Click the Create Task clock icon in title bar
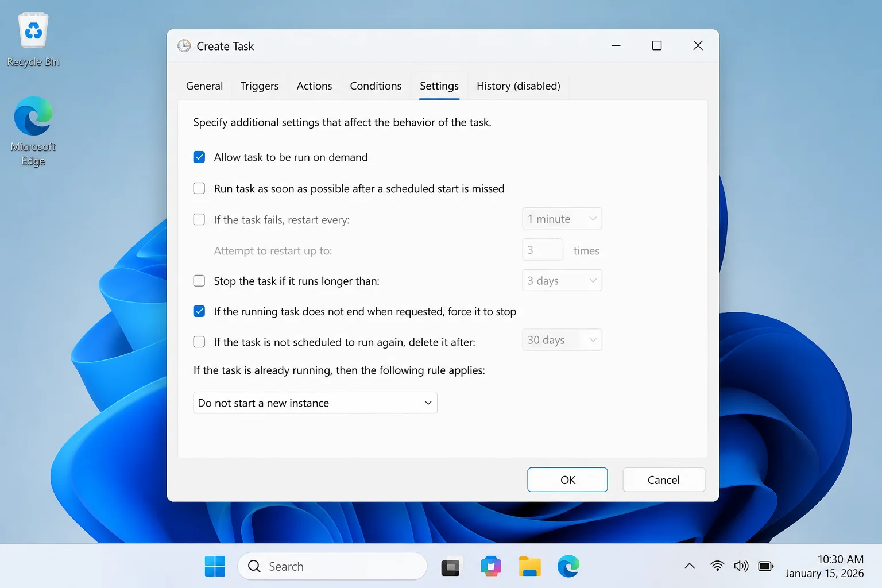The image size is (882, 588). pos(184,46)
